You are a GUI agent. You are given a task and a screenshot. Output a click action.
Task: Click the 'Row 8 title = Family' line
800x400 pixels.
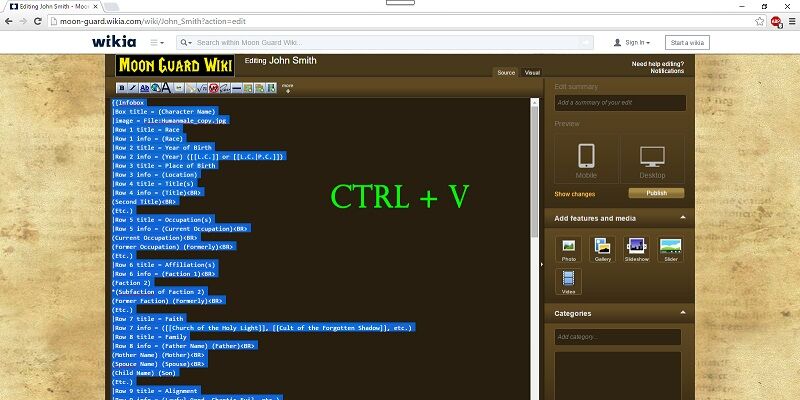click(151, 337)
